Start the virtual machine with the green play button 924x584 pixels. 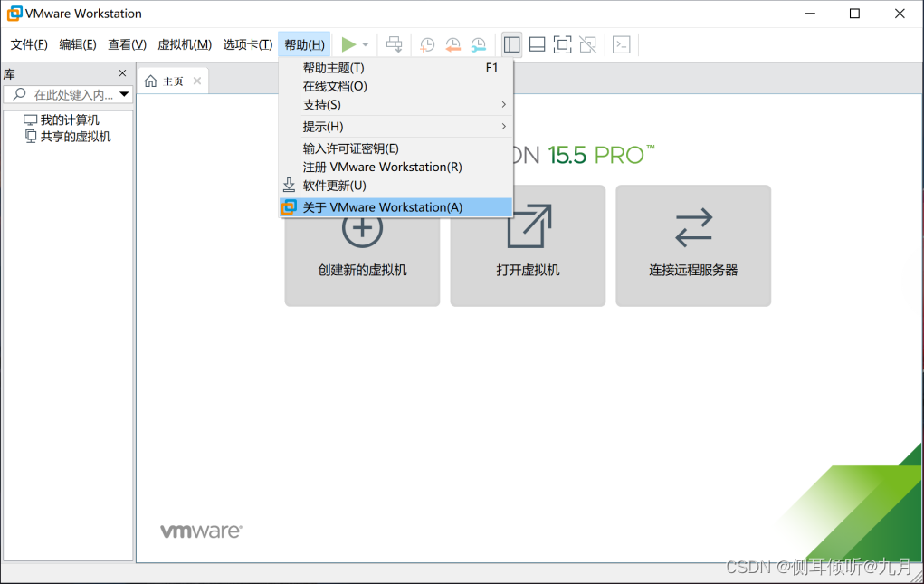click(x=349, y=43)
